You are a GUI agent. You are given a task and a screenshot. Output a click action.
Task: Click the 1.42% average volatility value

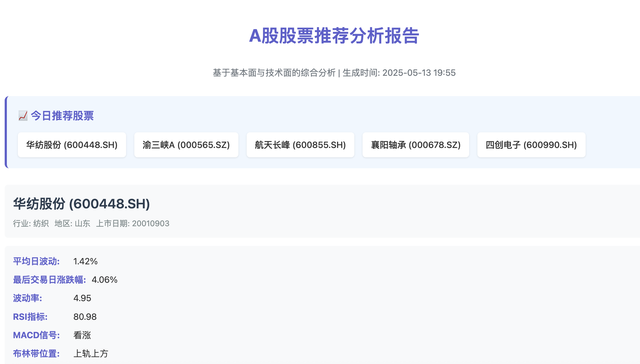tap(85, 261)
